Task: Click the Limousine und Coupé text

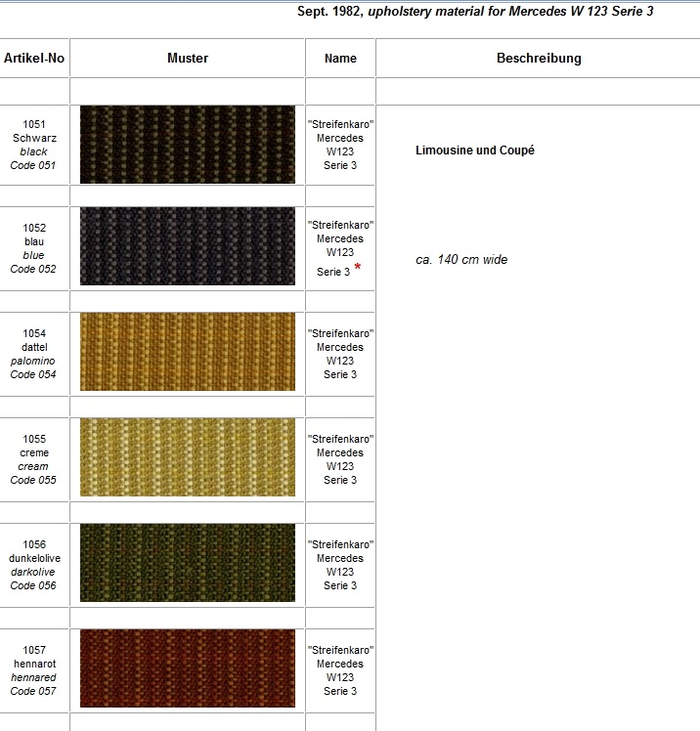Action: pos(475,150)
